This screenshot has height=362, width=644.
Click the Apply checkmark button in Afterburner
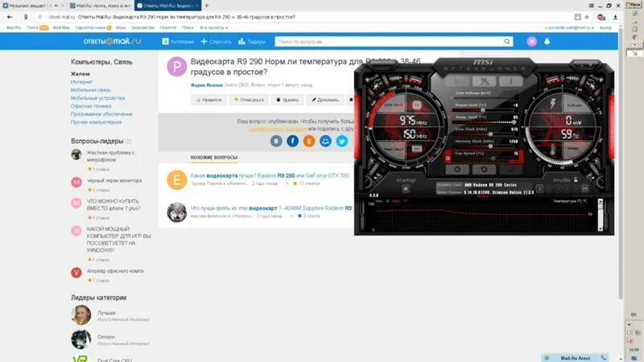[x=510, y=169]
